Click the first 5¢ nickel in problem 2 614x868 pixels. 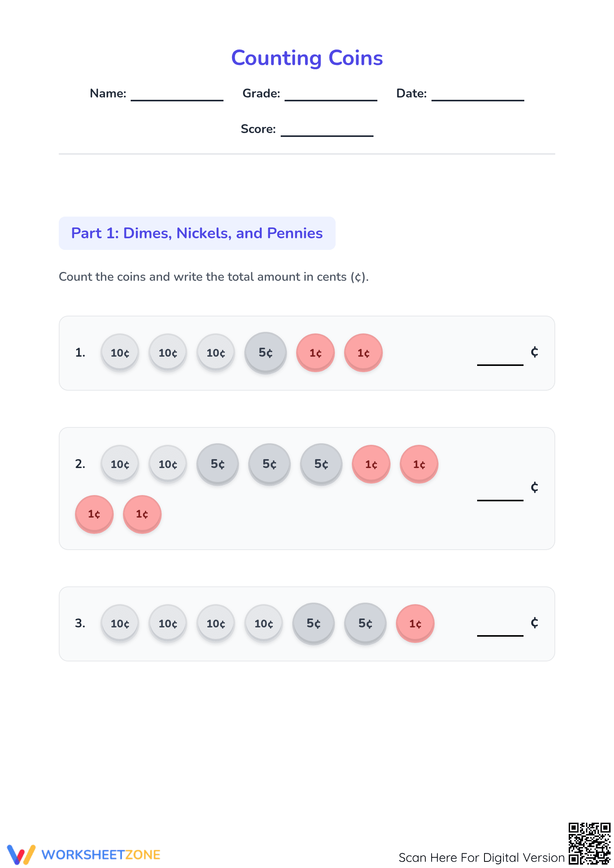click(x=218, y=464)
